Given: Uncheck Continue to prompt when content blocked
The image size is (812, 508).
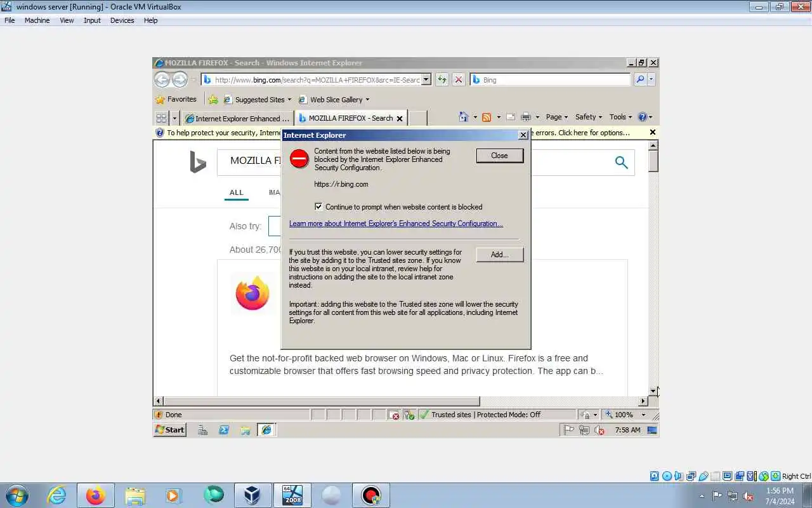Looking at the screenshot, I should click(318, 206).
